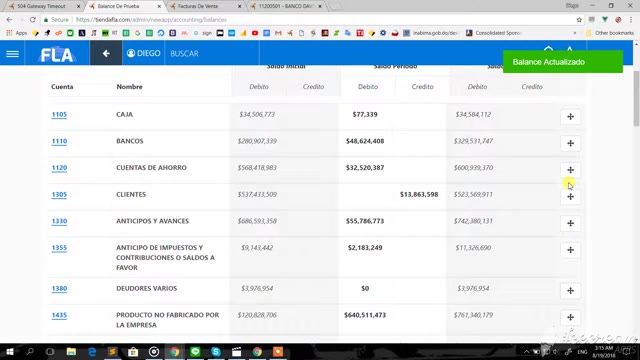The height and width of the screenshot is (360, 640).
Task: Click the page vertical scrollbar thumb
Action: coord(636,98)
